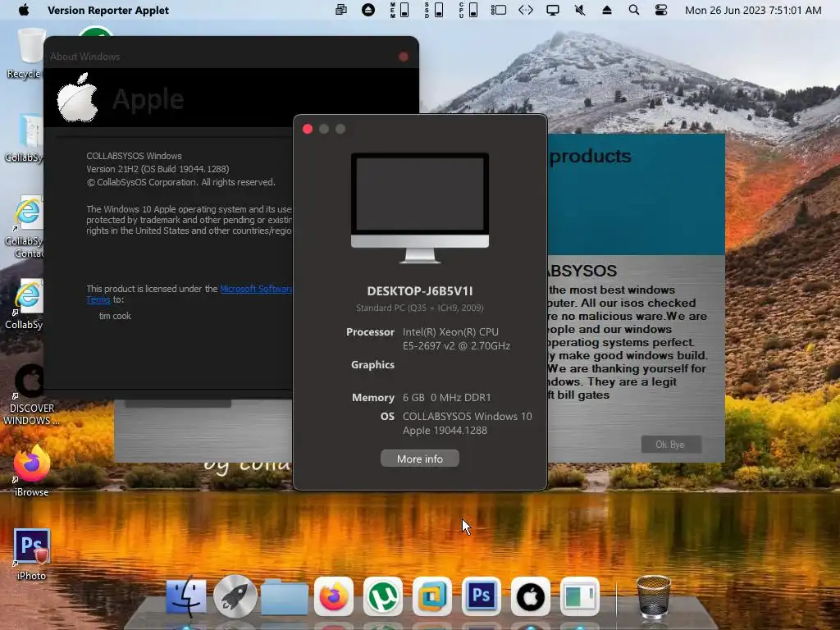This screenshot has width=840, height=630.
Task: Open the blue-yellow squares app in dock
Action: 431,596
